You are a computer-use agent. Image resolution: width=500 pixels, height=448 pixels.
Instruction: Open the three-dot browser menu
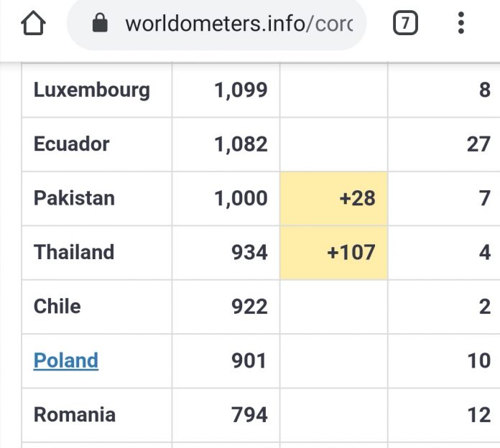pos(460,24)
